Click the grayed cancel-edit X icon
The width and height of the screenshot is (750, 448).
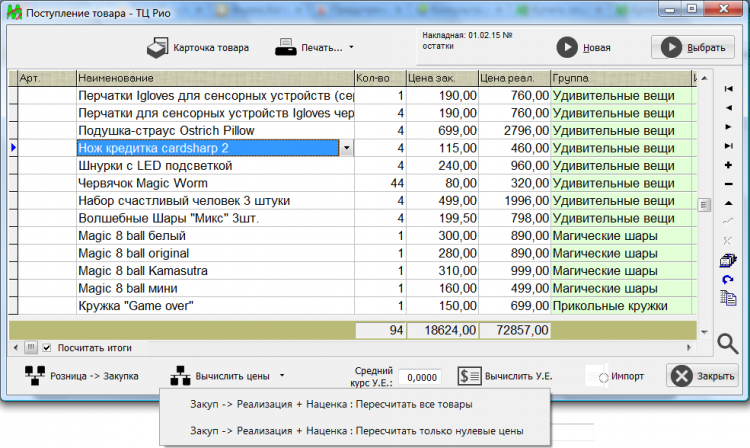coord(728,240)
